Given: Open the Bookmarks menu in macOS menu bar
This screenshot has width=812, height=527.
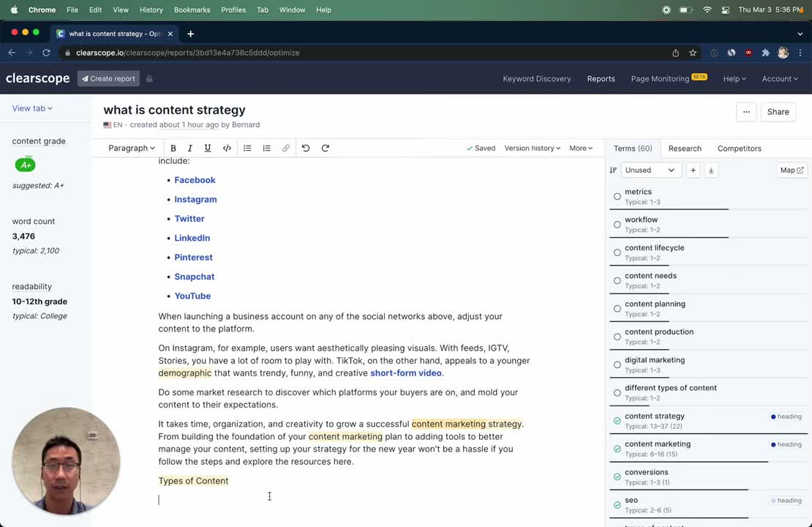Looking at the screenshot, I should pyautogui.click(x=192, y=10).
